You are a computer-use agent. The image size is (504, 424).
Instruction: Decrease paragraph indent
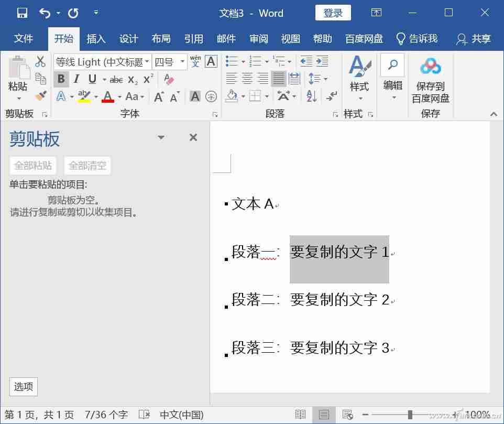click(306, 61)
